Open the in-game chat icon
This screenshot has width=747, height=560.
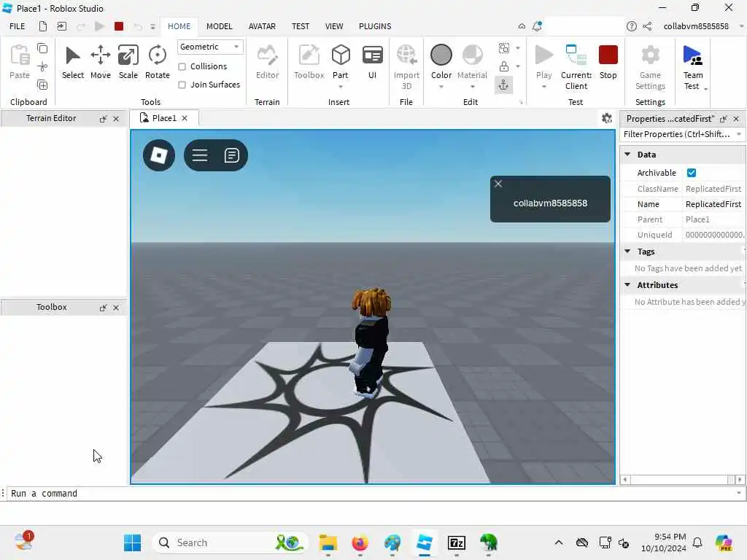pos(231,155)
